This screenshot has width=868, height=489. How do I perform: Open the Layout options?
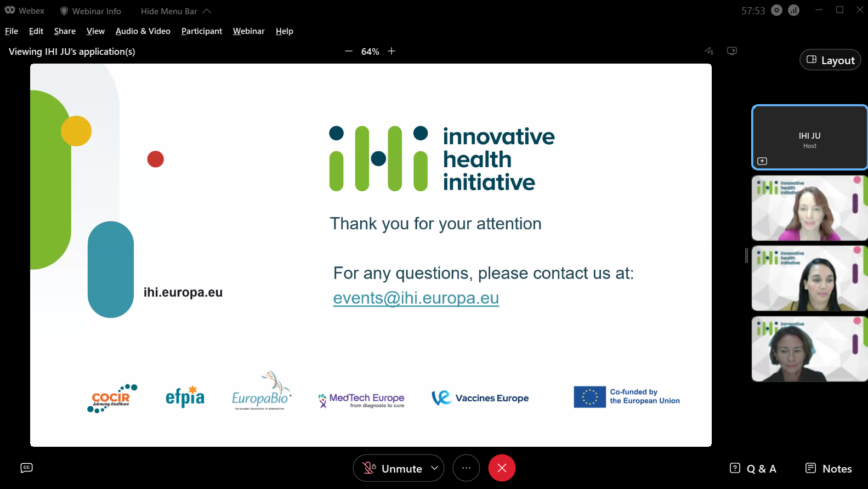830,60
